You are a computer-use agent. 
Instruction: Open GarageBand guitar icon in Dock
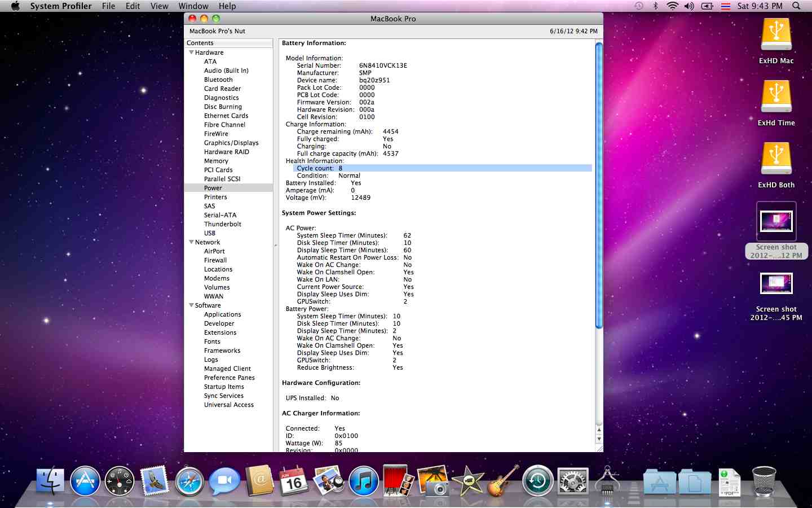click(502, 480)
